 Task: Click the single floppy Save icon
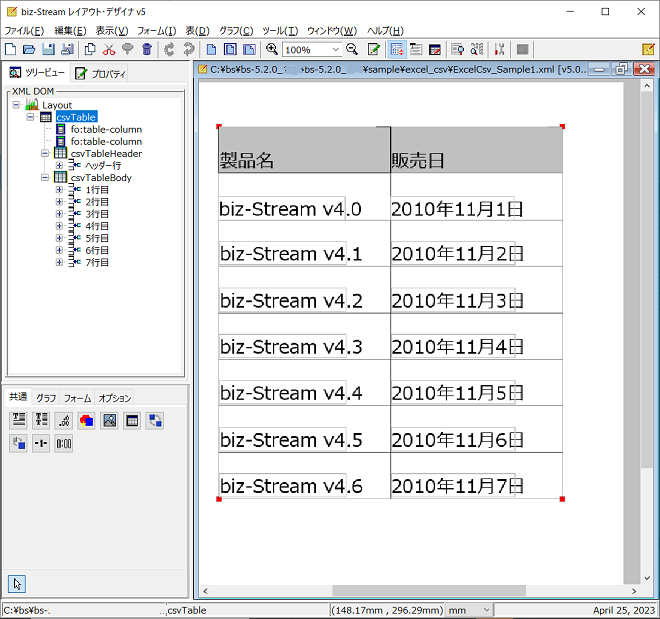[x=48, y=50]
